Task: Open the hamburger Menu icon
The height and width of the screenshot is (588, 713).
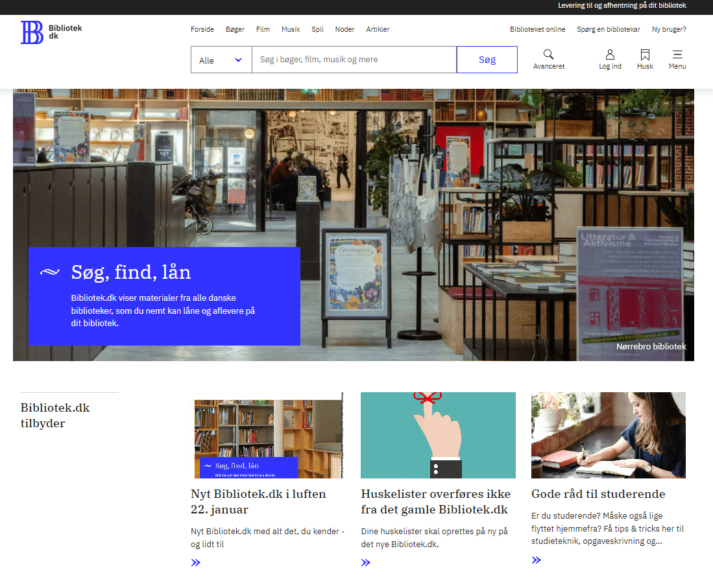Action: [x=677, y=54]
